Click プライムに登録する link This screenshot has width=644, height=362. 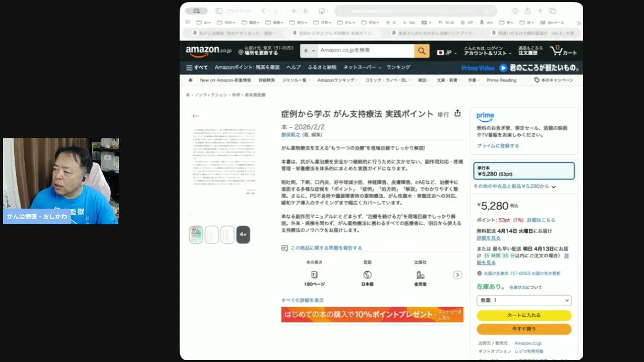coord(498,146)
